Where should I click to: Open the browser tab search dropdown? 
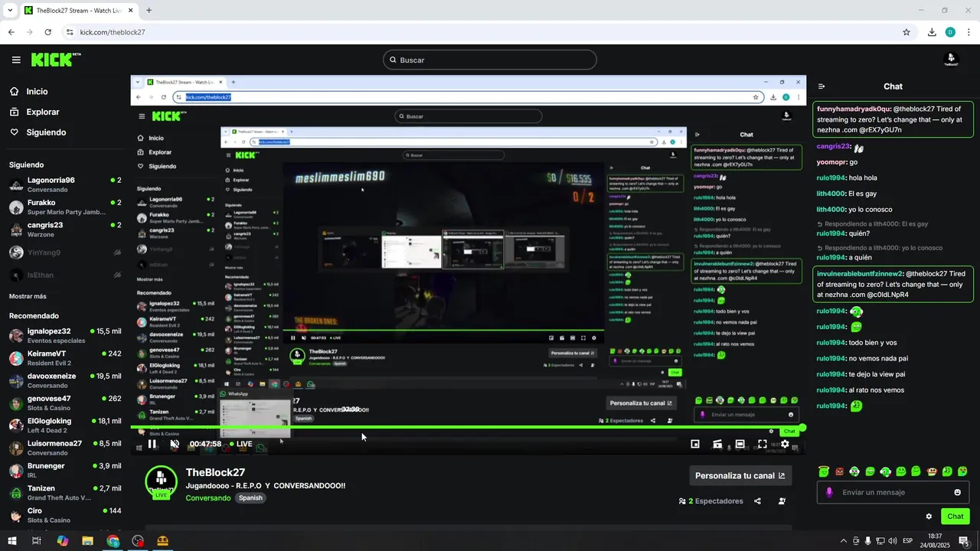[10, 11]
